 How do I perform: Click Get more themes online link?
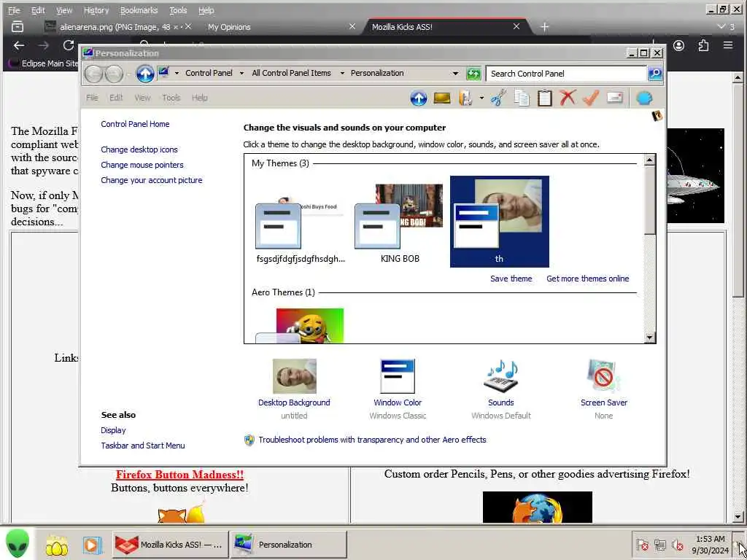[x=587, y=279]
